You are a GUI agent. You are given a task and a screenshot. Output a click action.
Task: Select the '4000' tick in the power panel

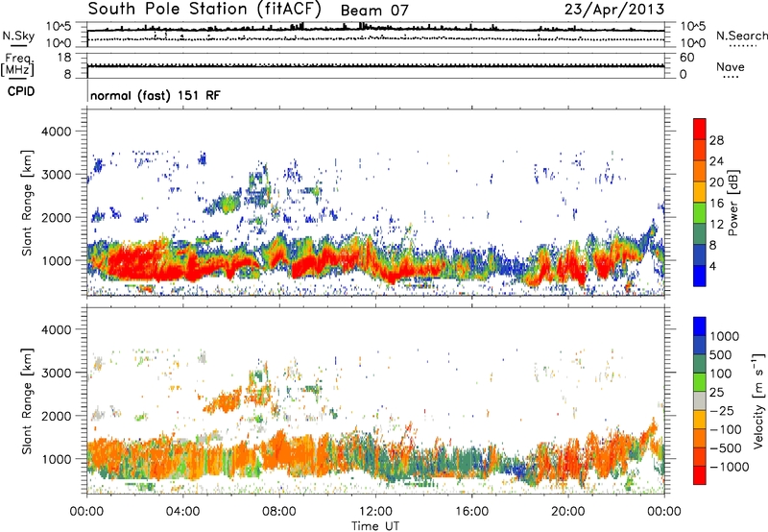56,132
